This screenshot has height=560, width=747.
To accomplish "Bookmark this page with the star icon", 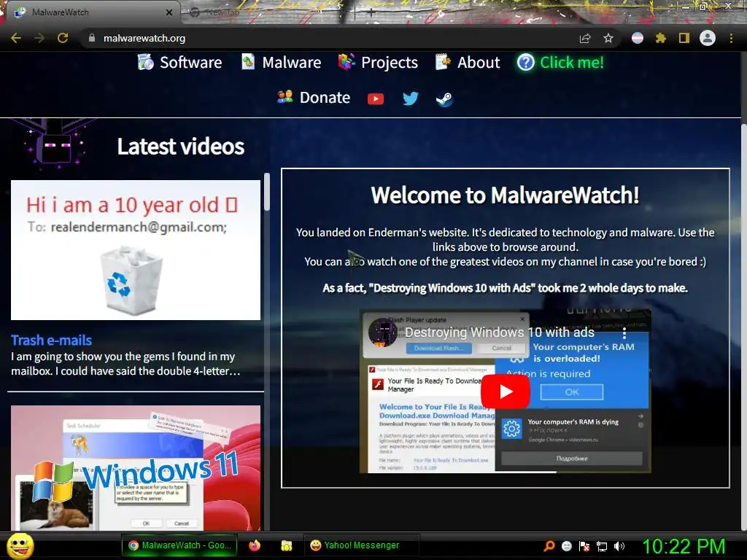I will coord(608,38).
